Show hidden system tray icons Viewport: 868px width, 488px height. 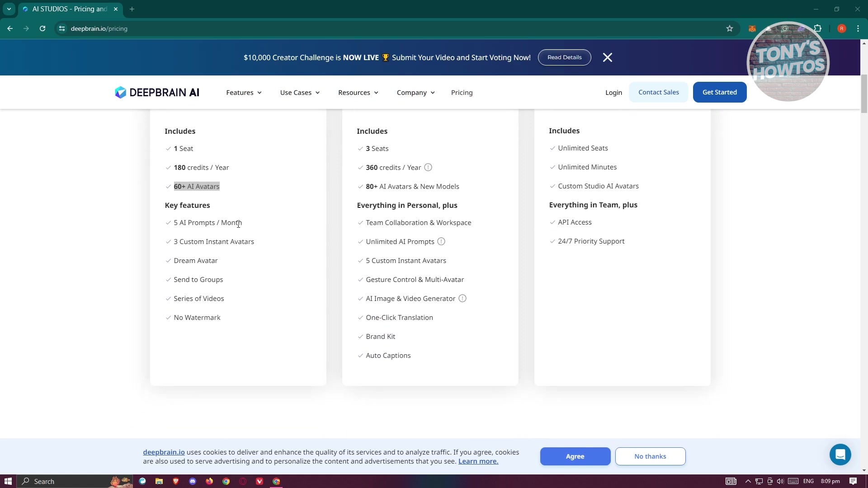click(748, 481)
